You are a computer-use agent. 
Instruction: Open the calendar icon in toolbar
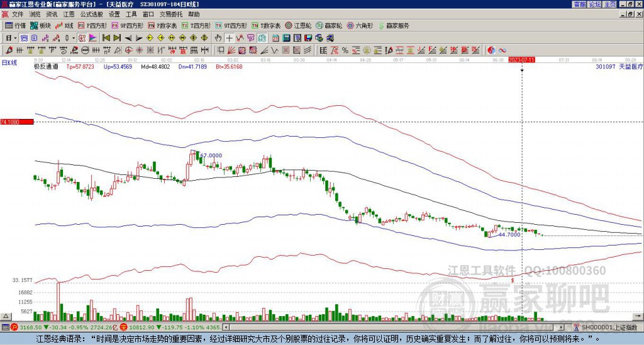pos(275,38)
